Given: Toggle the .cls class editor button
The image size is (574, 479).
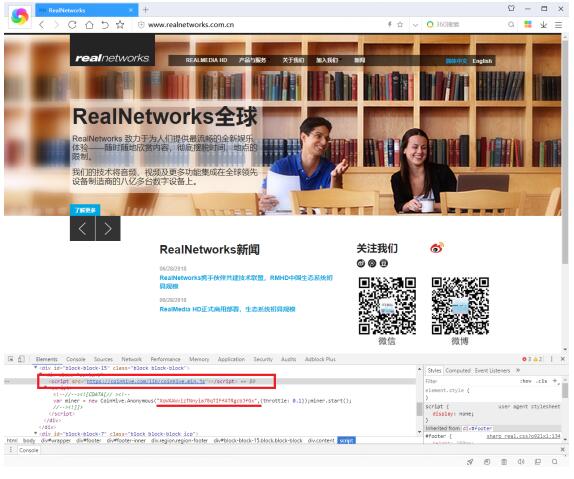Looking at the screenshot, I should [542, 381].
